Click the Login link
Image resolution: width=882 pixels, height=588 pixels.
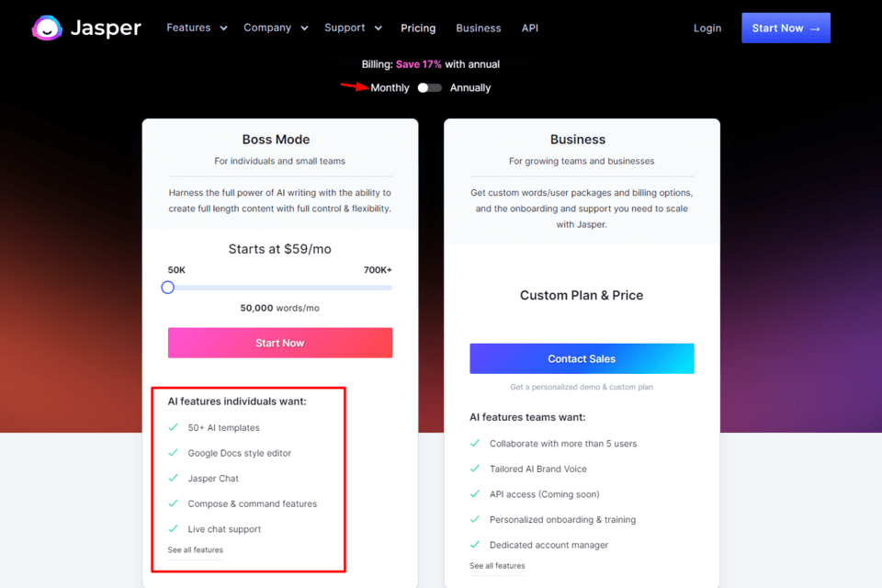coord(707,28)
